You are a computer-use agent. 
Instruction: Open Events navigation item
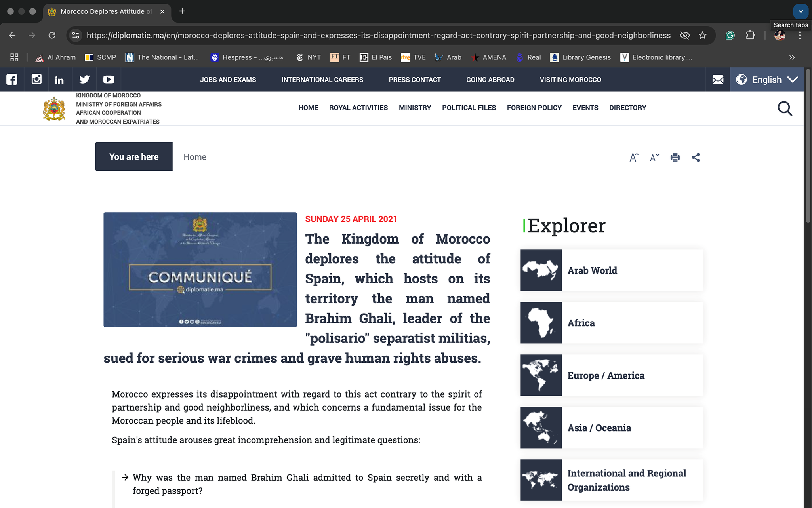click(x=585, y=108)
